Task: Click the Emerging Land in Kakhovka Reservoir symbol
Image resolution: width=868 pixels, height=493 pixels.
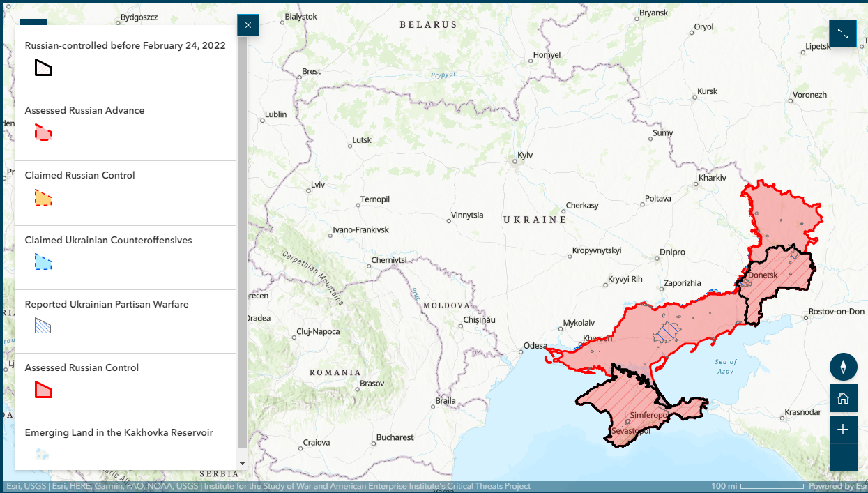Action: point(43,454)
